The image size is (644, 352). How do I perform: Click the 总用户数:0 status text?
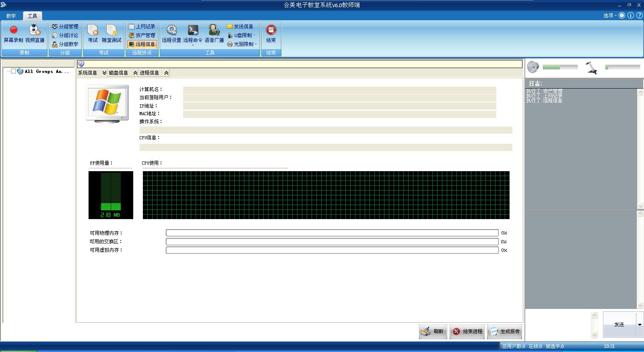point(514,346)
